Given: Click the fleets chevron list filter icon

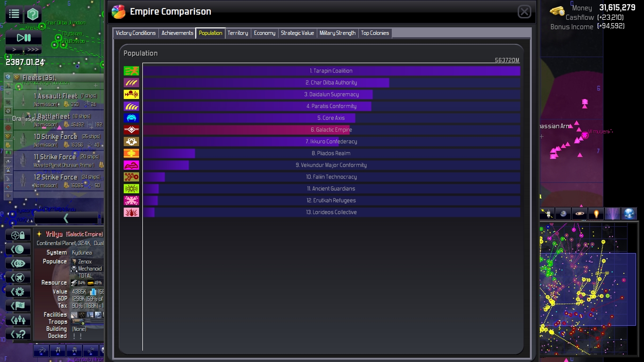Looking at the screenshot, I should point(8,136).
